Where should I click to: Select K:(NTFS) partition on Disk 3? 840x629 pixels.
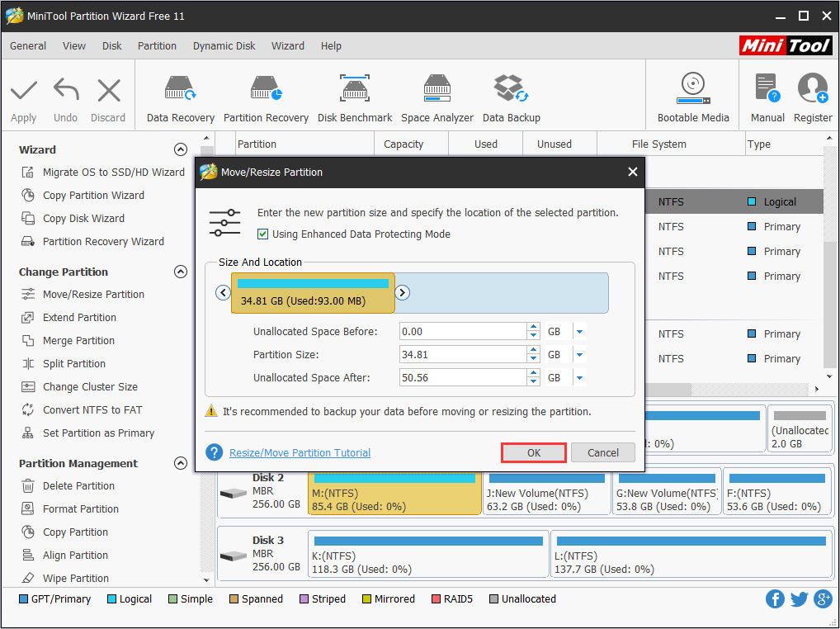pos(428,554)
